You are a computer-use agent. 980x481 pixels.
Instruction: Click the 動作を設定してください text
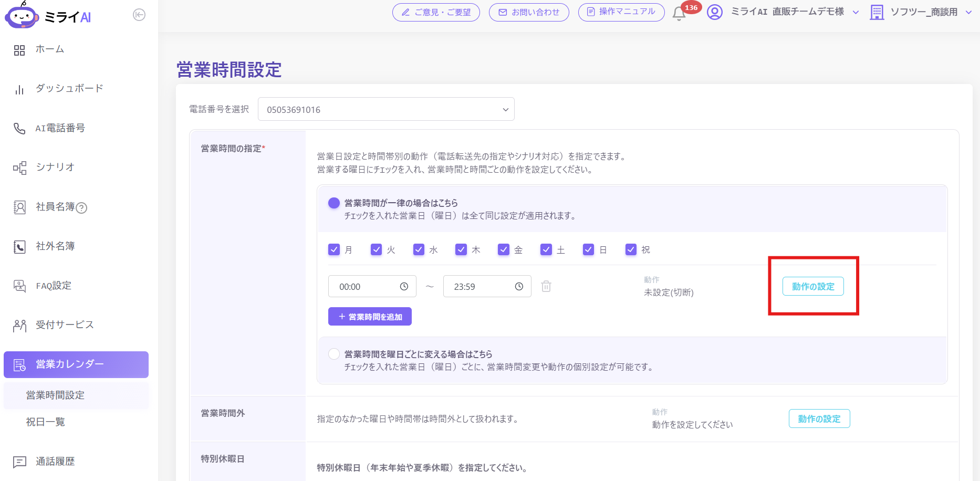(x=692, y=424)
